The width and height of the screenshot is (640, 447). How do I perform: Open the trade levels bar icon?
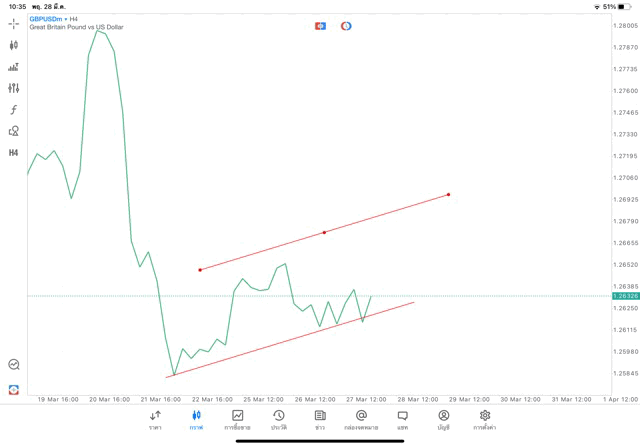click(14, 67)
